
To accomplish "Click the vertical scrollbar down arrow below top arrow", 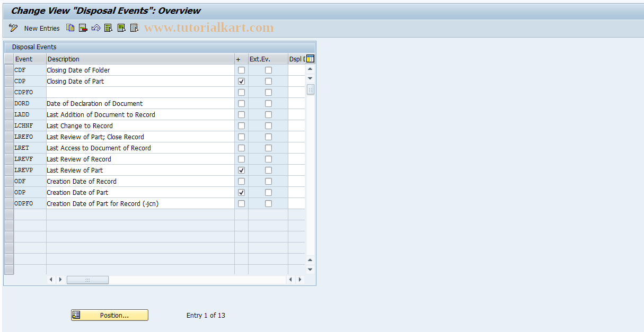I will [310, 78].
